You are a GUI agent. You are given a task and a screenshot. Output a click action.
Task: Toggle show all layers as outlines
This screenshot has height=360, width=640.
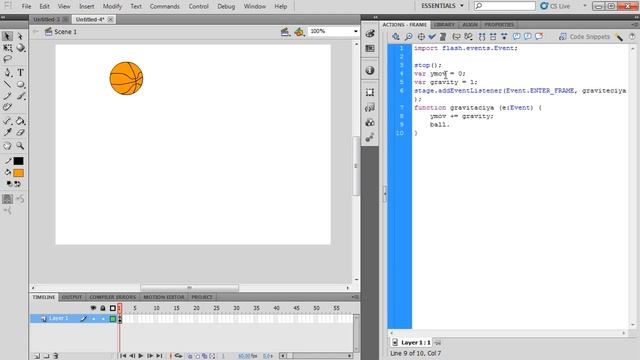point(113,308)
